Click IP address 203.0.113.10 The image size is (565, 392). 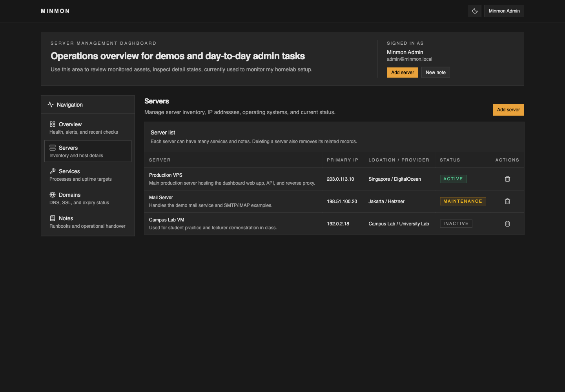[x=341, y=179]
